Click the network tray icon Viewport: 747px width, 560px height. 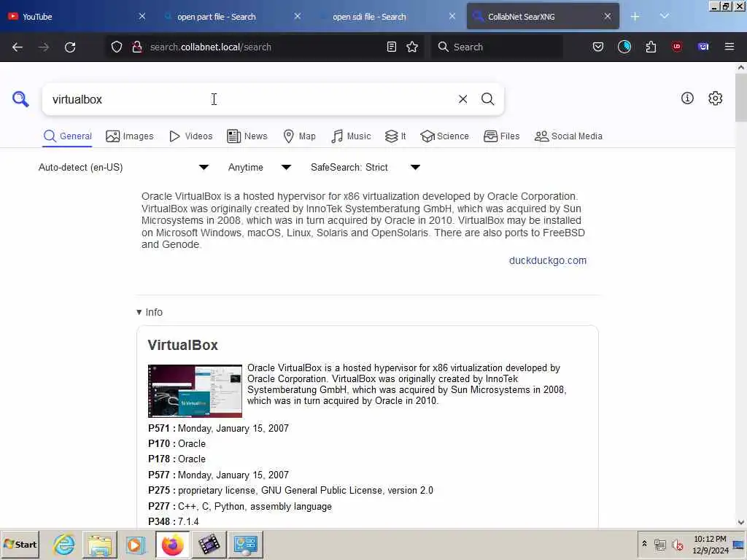tap(659, 545)
